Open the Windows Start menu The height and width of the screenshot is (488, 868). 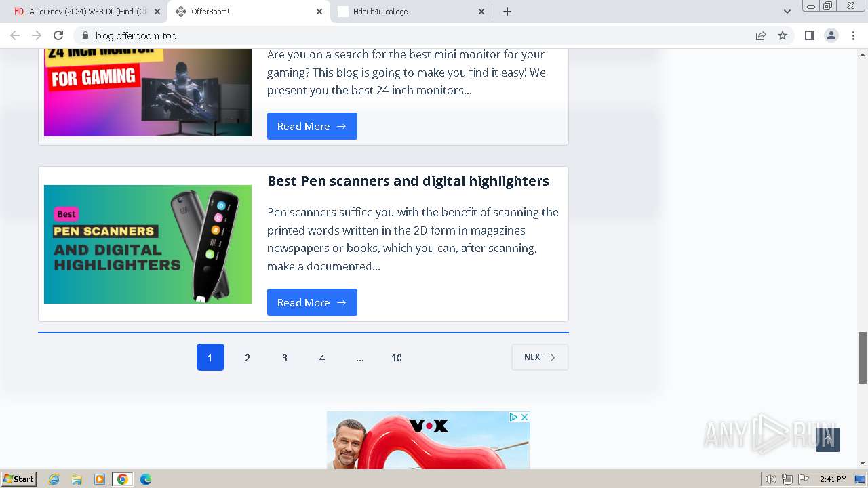tap(19, 479)
